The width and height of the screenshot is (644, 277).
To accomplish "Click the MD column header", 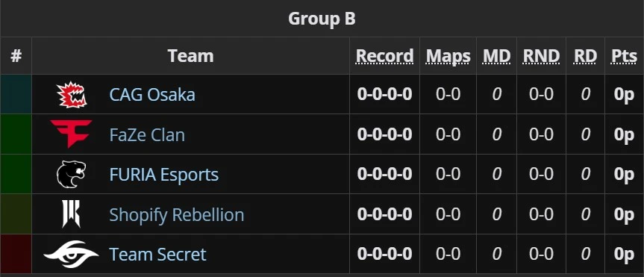I will click(496, 56).
